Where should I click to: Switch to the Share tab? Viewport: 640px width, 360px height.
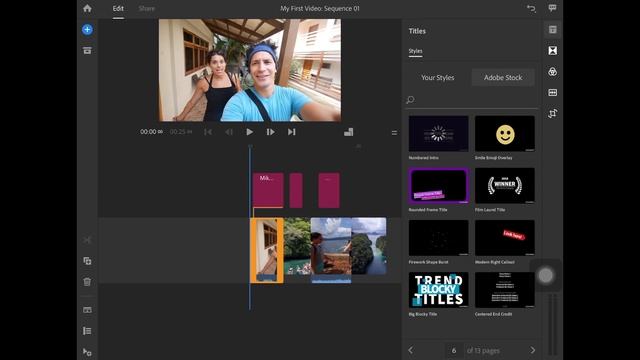(147, 8)
